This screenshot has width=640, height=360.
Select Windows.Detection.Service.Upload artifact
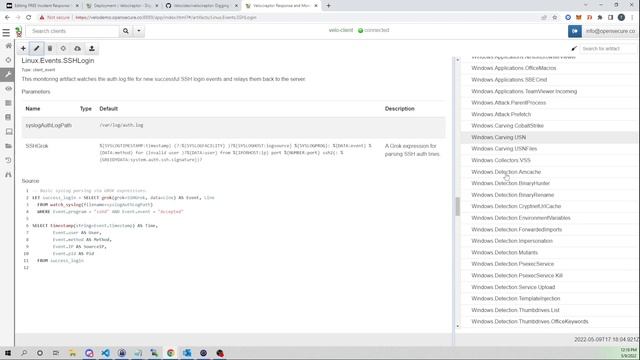pyautogui.click(x=513, y=287)
